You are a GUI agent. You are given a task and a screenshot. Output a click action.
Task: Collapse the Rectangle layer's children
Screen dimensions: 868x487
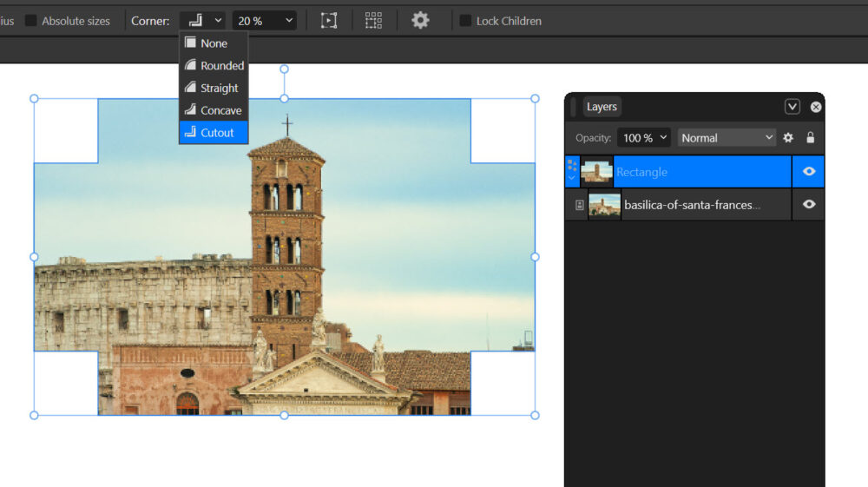point(571,178)
